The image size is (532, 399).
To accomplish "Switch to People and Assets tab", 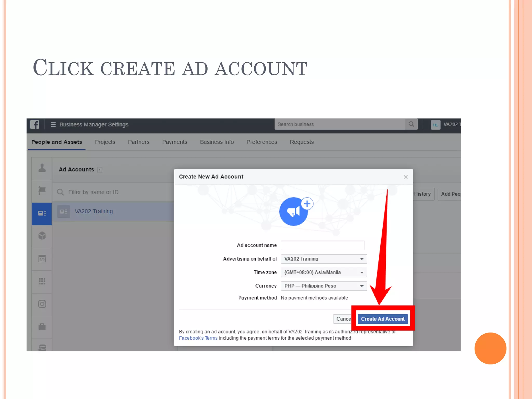I will click(57, 142).
